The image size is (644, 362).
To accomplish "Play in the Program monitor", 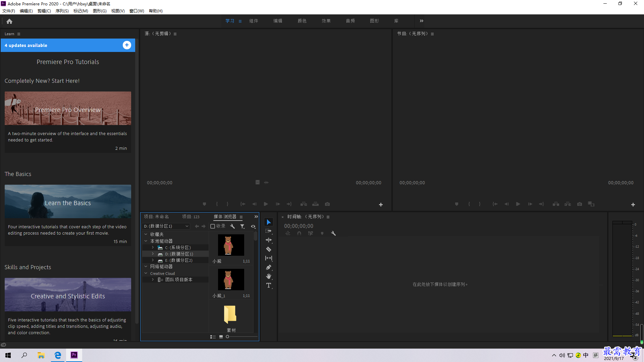I will click(518, 204).
